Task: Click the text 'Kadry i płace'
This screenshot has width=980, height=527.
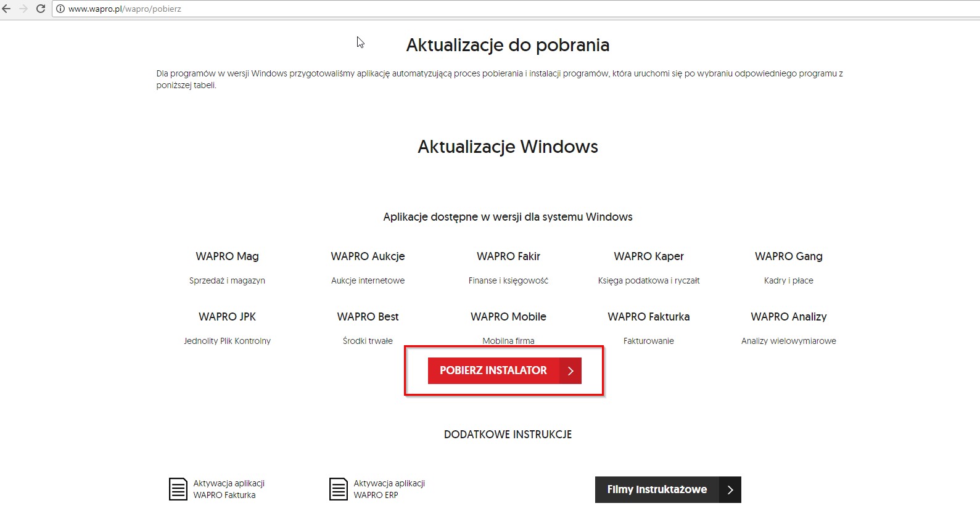Action: point(789,280)
